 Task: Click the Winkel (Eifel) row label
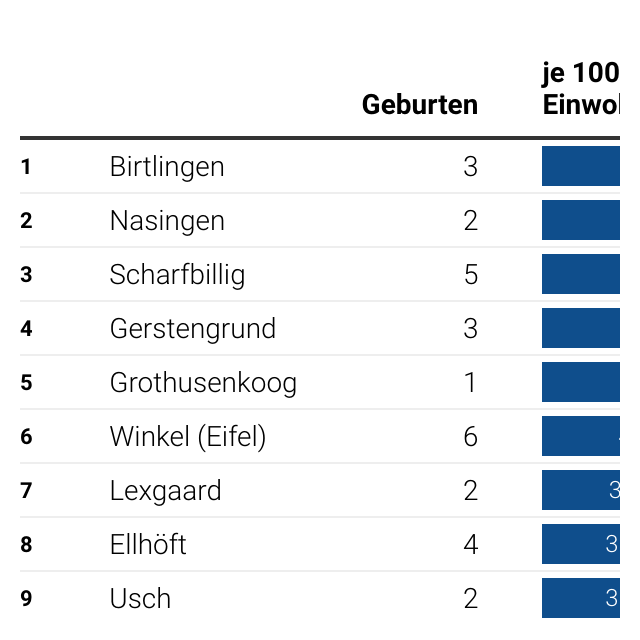(x=188, y=437)
